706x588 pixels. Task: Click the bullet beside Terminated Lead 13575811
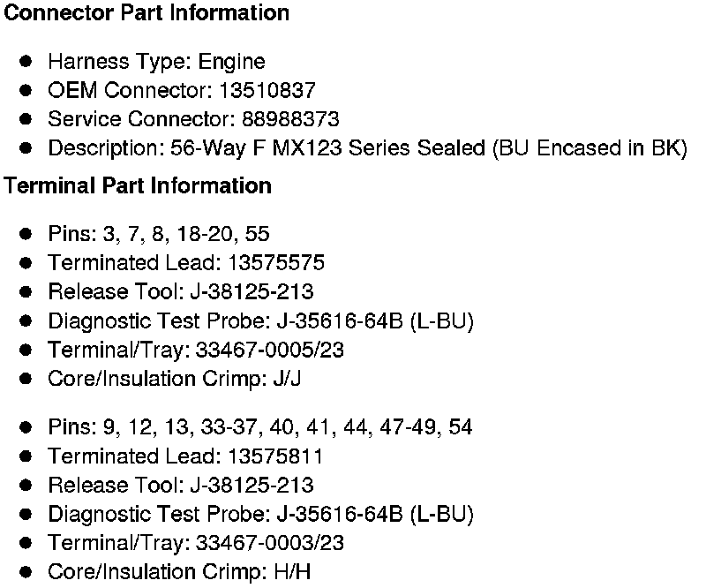(26, 456)
